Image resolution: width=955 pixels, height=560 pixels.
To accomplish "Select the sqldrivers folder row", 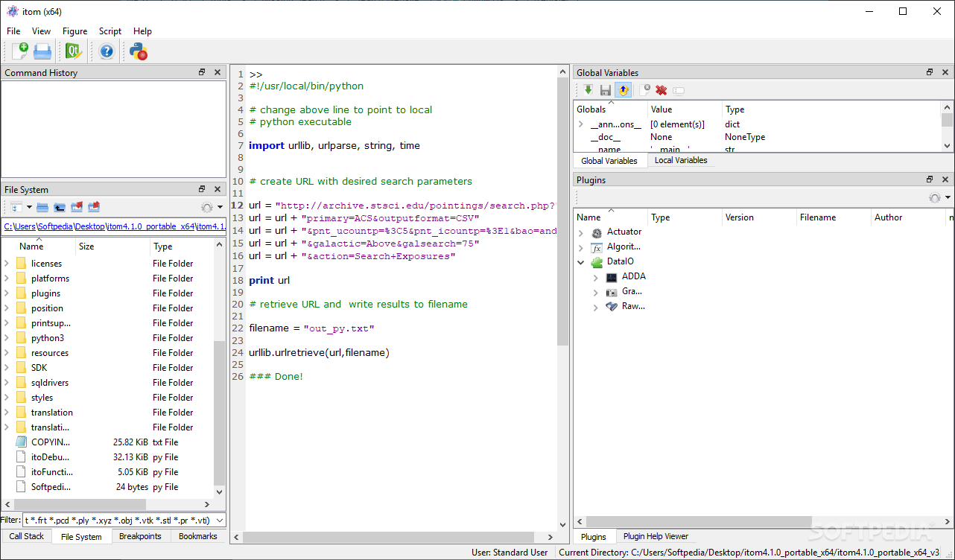I will click(107, 383).
